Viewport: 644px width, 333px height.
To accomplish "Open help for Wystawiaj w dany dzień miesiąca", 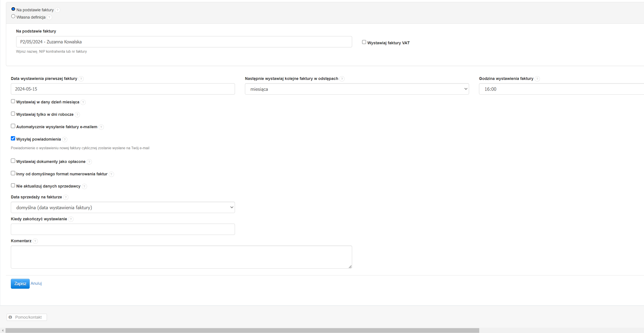I will pyautogui.click(x=83, y=102).
